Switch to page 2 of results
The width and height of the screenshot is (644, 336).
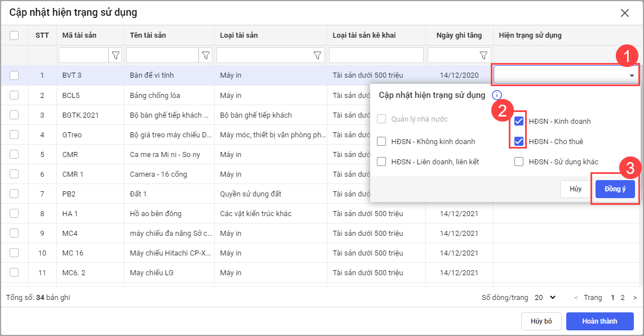tap(622, 297)
